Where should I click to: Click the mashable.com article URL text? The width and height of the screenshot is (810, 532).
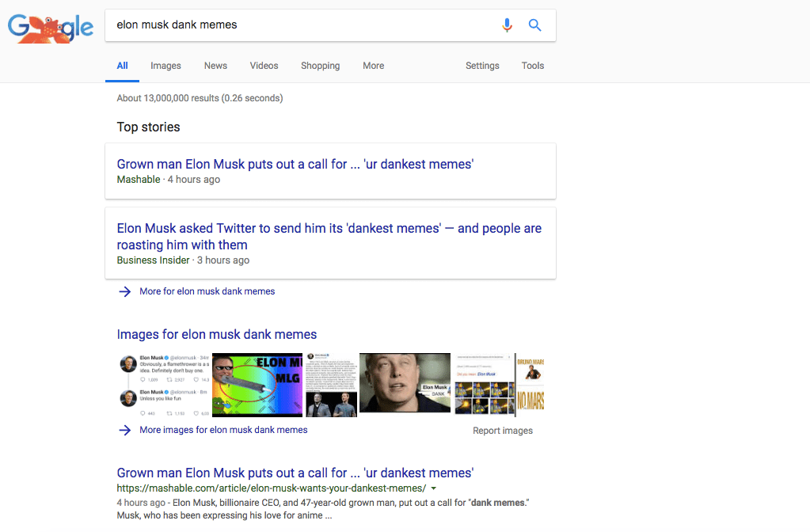coord(272,488)
